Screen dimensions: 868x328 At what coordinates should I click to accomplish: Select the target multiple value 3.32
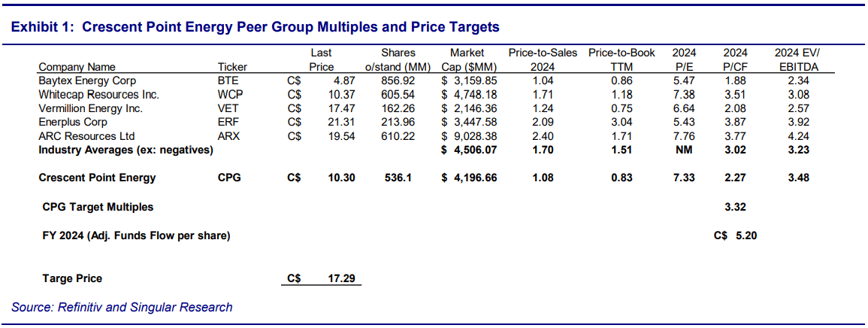click(x=734, y=207)
